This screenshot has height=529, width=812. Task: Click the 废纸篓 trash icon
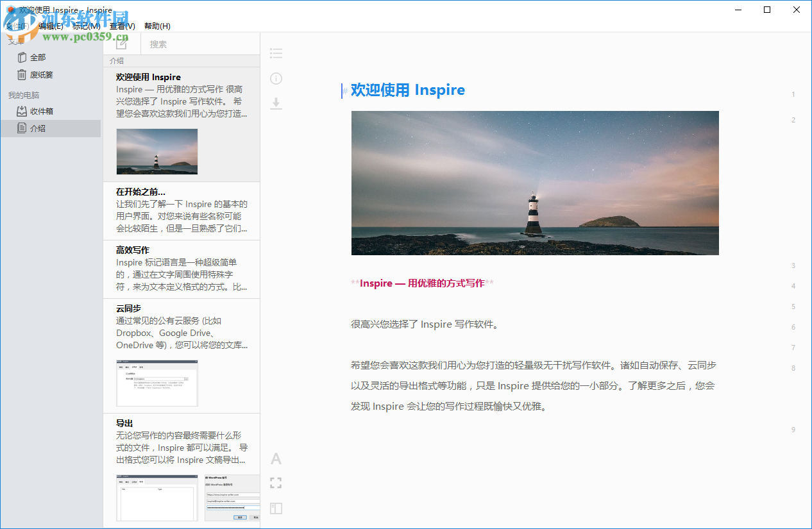[x=22, y=74]
